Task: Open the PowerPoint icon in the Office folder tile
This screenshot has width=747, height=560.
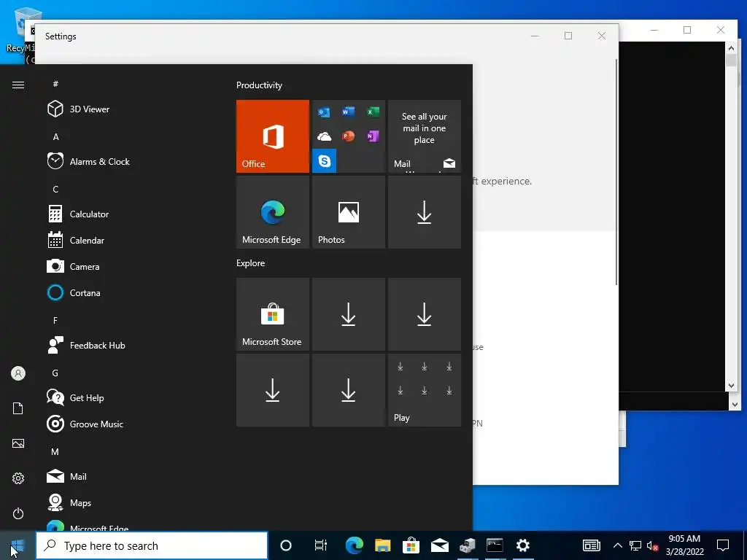Action: [348, 136]
